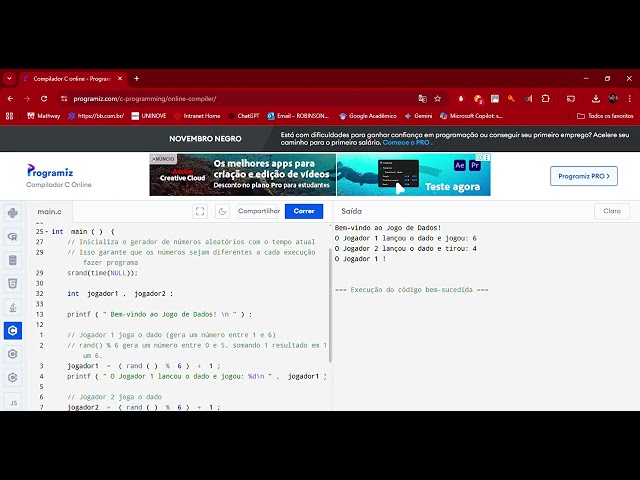View site information icon in address bar

point(64,99)
